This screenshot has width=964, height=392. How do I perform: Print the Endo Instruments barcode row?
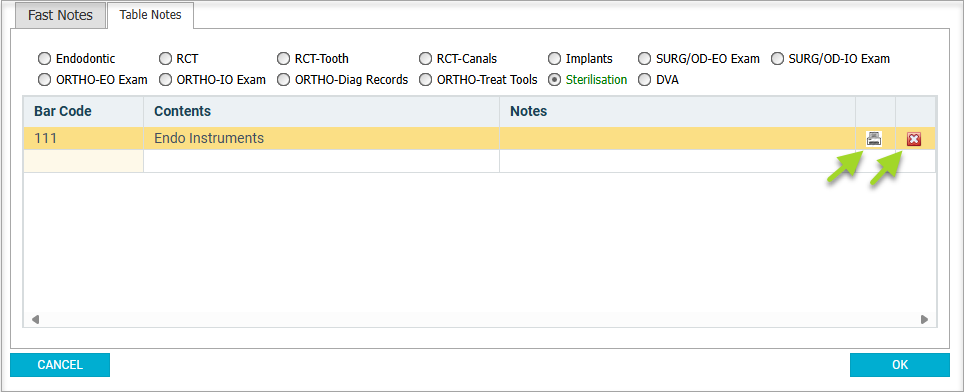click(874, 139)
